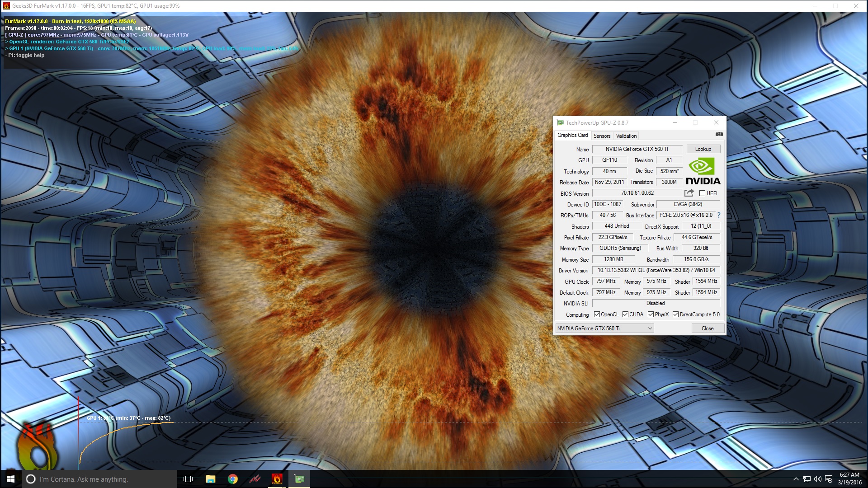Click the Bus Interface question mark help
The height and width of the screenshot is (488, 868).
coord(719,215)
